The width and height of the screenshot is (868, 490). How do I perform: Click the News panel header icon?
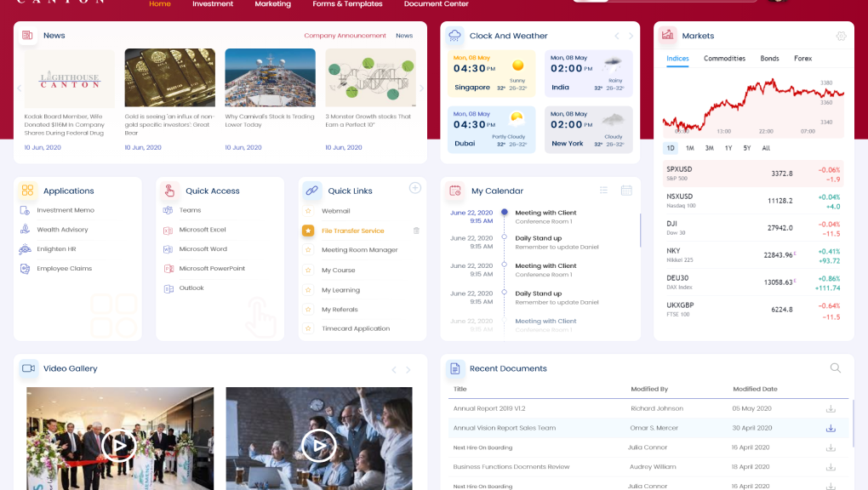(x=27, y=35)
